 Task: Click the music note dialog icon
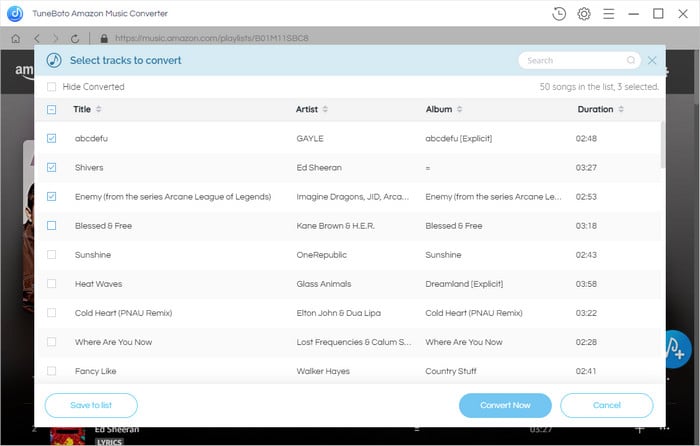[x=54, y=60]
